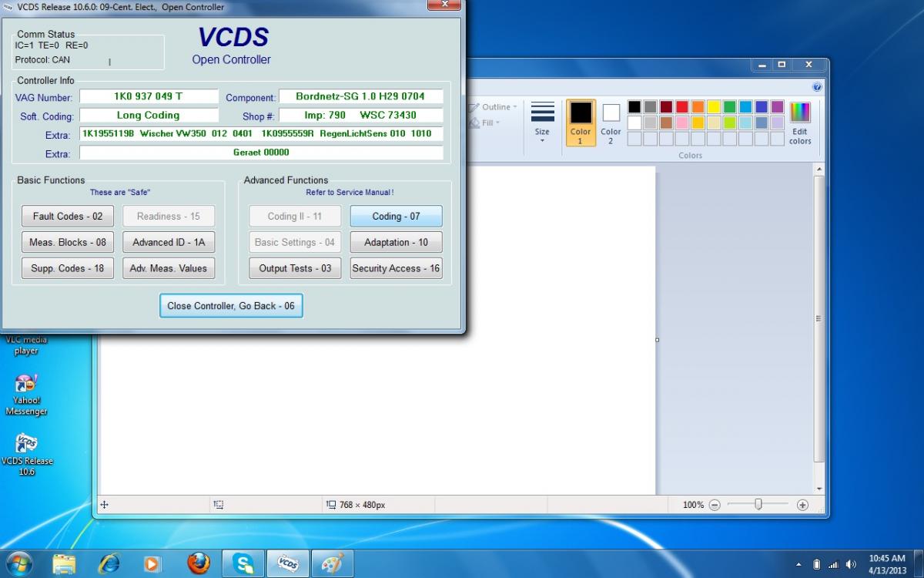924x578 pixels.
Task: Click the Soft. Coding field
Action: point(149,116)
